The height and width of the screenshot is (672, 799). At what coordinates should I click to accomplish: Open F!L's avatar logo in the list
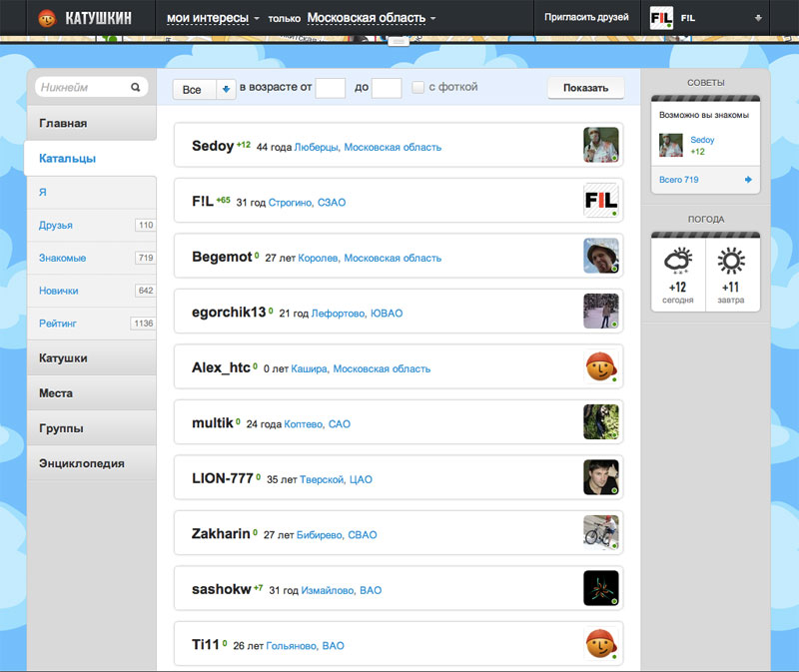(601, 201)
